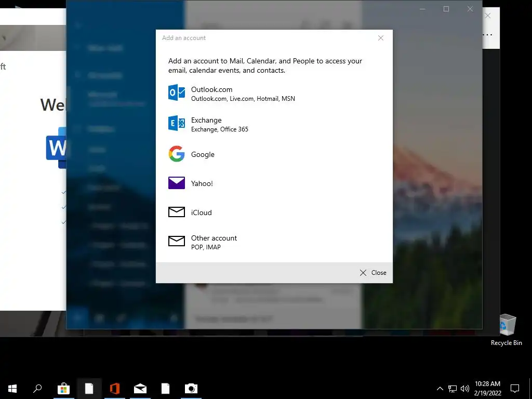Screen dimensions: 532x399
Task: Open the Camera app from taskbar
Action: click(191, 389)
